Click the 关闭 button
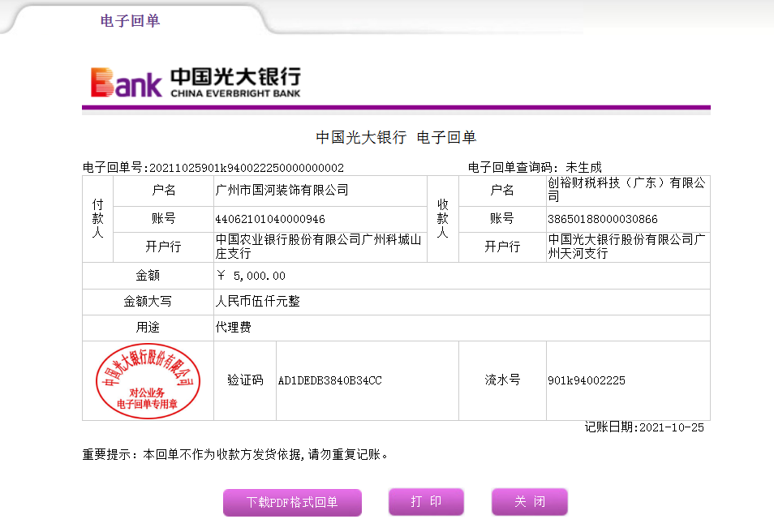This screenshot has width=774, height=532. pyautogui.click(x=530, y=502)
